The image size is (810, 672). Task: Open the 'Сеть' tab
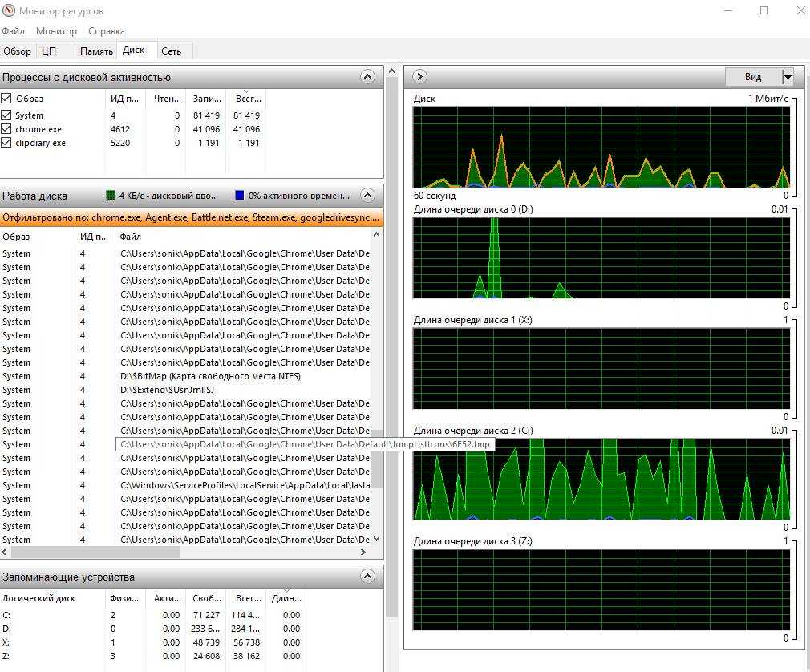[171, 51]
